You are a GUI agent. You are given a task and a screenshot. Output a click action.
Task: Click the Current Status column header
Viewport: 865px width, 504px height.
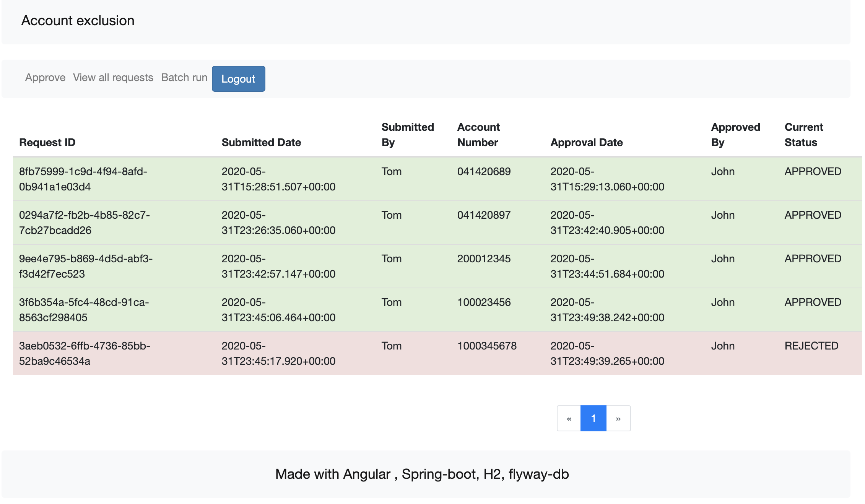(803, 135)
